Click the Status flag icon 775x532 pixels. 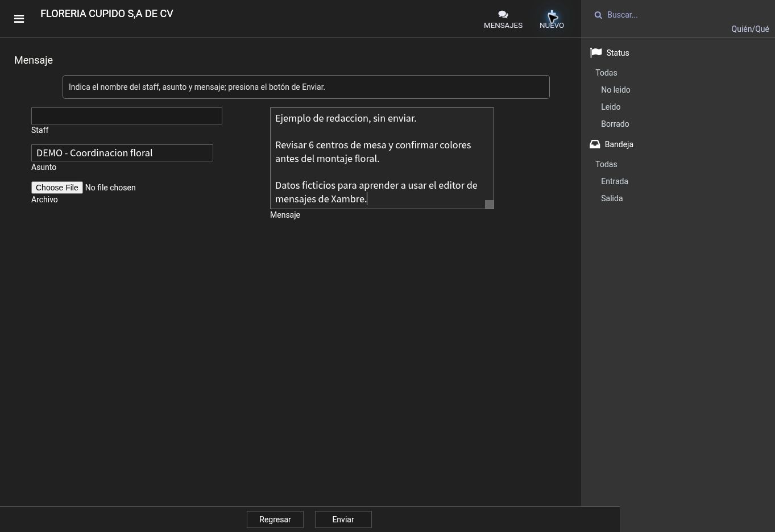(x=596, y=52)
